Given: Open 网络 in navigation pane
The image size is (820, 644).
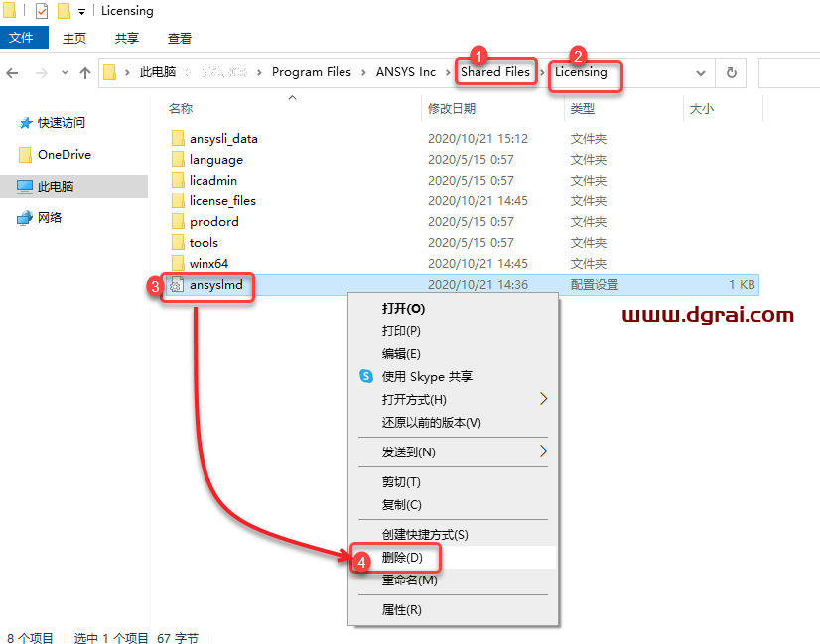Looking at the screenshot, I should point(50,217).
